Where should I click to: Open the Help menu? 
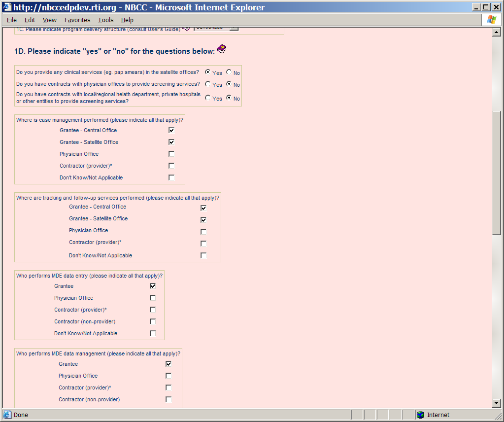pos(127,20)
